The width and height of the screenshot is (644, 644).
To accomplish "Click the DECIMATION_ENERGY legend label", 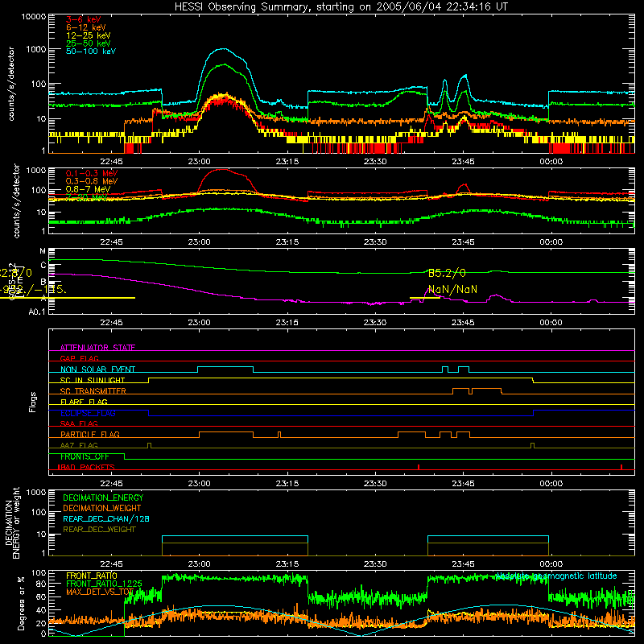I will pyautogui.click(x=103, y=497).
